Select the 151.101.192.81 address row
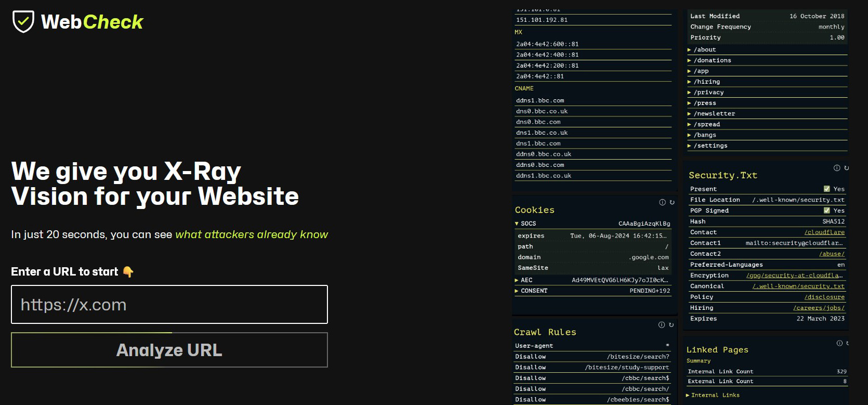868x405 pixels. pyautogui.click(x=593, y=20)
